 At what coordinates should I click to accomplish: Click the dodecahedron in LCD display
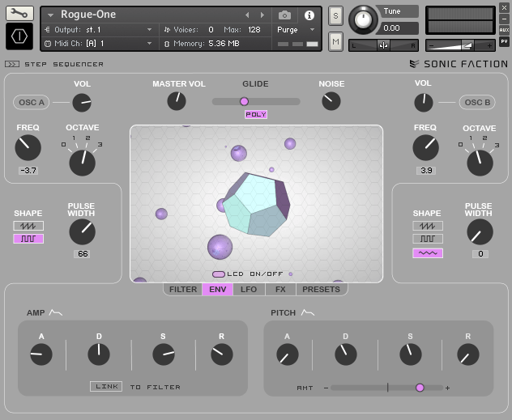pyautogui.click(x=257, y=205)
